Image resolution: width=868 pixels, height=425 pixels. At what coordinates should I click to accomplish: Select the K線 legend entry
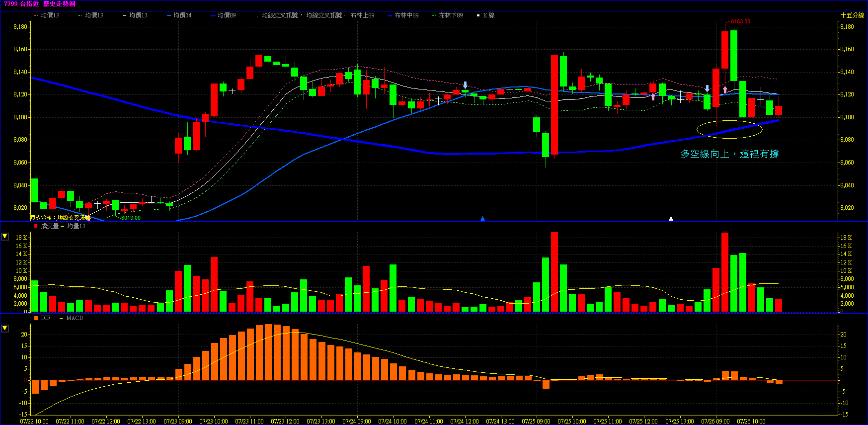(x=486, y=15)
